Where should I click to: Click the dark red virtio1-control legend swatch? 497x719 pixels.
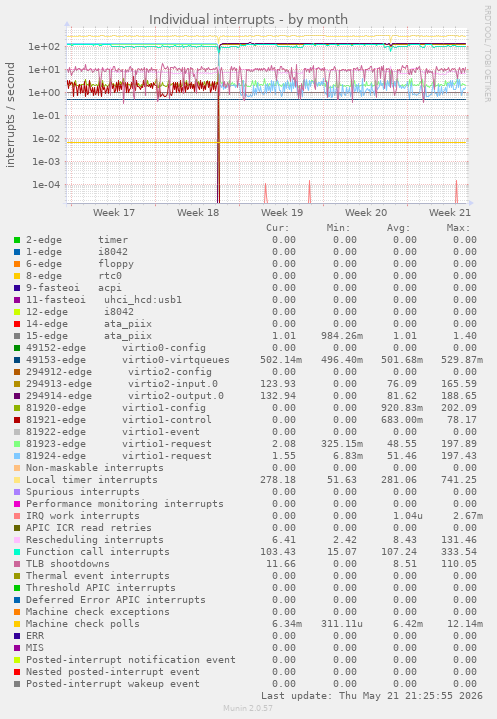pyautogui.click(x=17, y=420)
